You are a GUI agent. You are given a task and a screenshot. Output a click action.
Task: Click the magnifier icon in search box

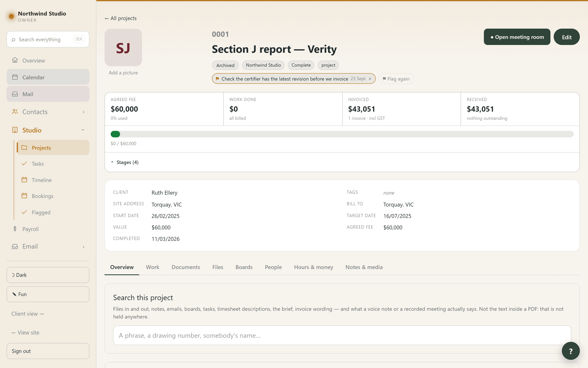[13, 39]
